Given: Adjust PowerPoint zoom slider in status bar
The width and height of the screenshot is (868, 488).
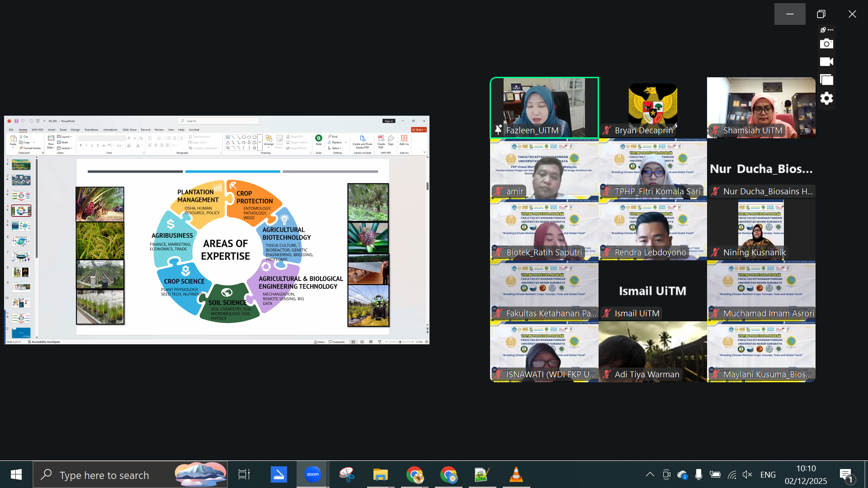Looking at the screenshot, I should pos(400,342).
